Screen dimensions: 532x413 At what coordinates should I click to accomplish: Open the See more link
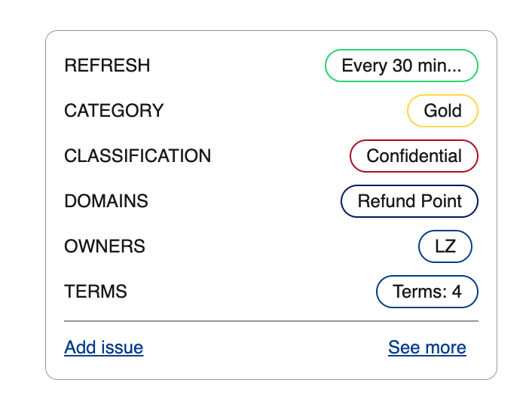(x=427, y=347)
